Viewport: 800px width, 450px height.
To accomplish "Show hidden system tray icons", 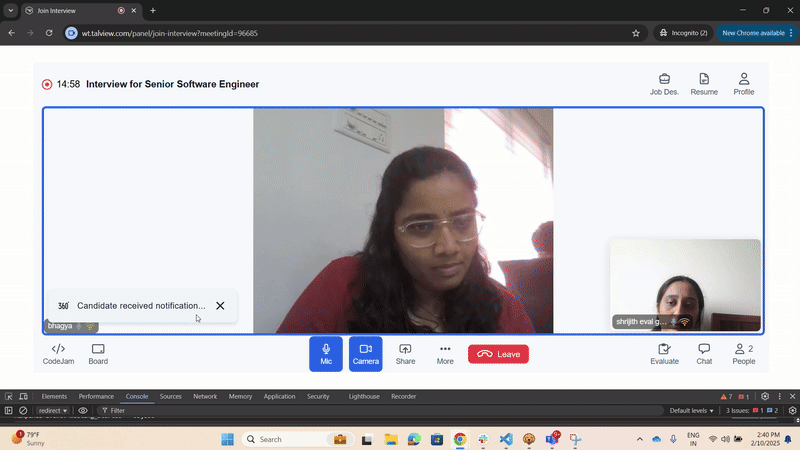I will pyautogui.click(x=639, y=439).
